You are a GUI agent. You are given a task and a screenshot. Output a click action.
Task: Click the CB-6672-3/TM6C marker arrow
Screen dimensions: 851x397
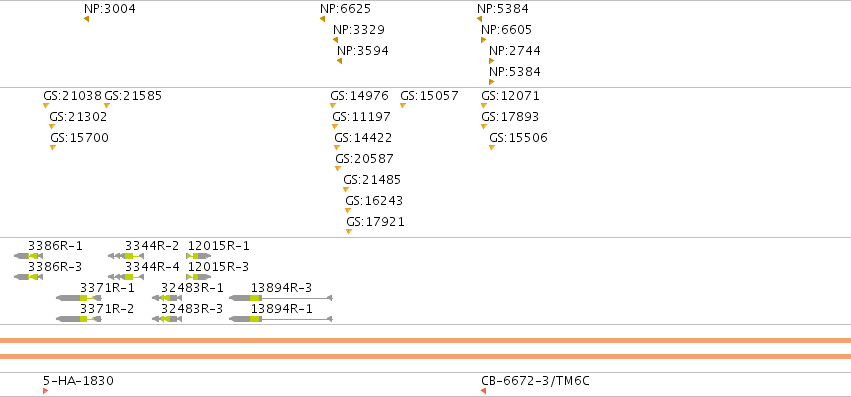pyautogui.click(x=483, y=391)
